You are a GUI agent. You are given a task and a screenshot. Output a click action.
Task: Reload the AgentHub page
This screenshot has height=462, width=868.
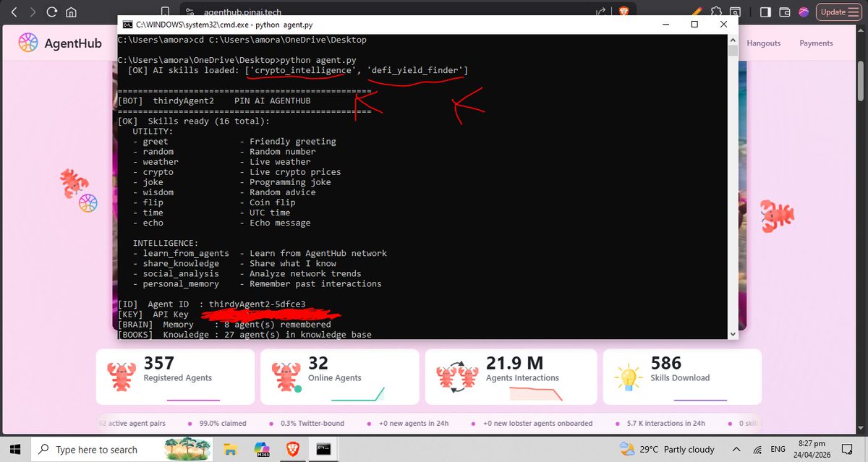pos(52,12)
